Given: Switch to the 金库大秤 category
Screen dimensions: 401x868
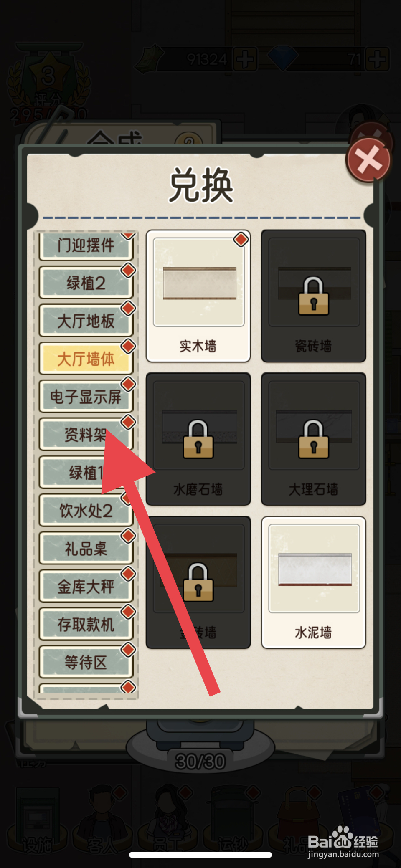Looking at the screenshot, I should [x=86, y=586].
